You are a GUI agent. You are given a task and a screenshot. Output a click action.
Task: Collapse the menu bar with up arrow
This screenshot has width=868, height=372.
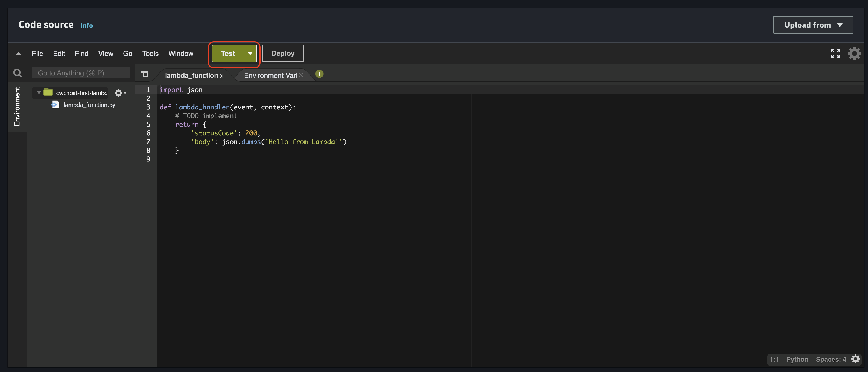click(18, 54)
